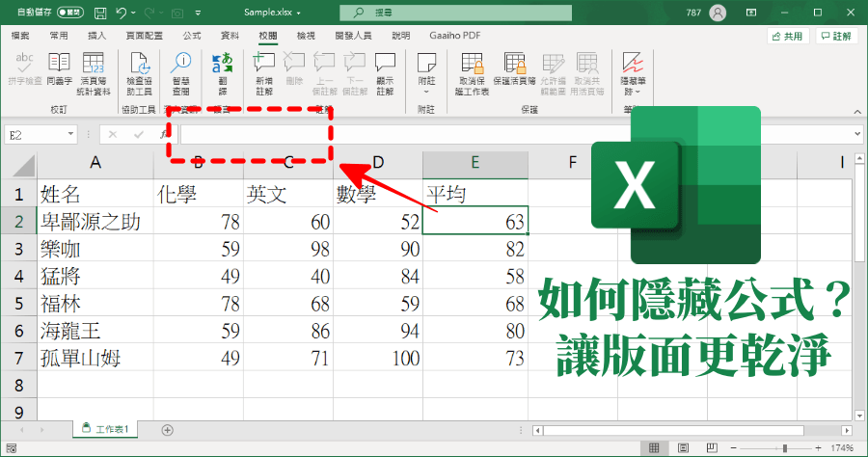Click the 共用 Share button

pos(788,36)
